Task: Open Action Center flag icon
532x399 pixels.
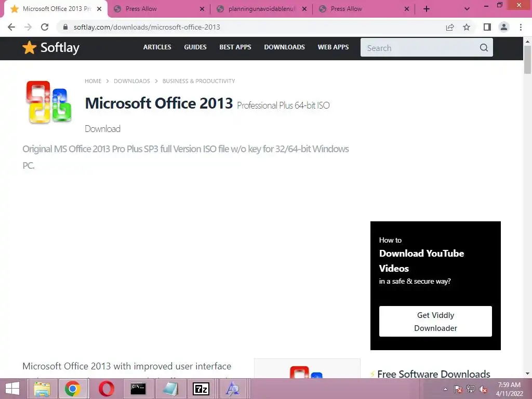Action: pyautogui.click(x=458, y=389)
